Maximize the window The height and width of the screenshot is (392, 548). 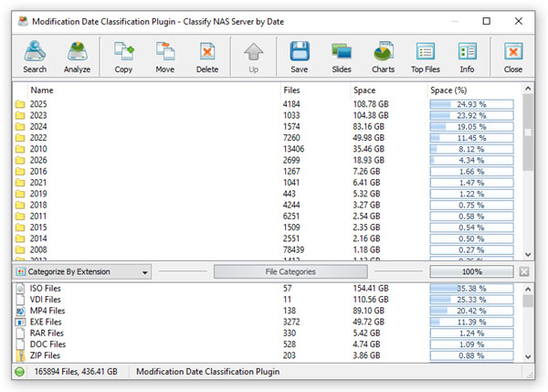pyautogui.click(x=487, y=21)
